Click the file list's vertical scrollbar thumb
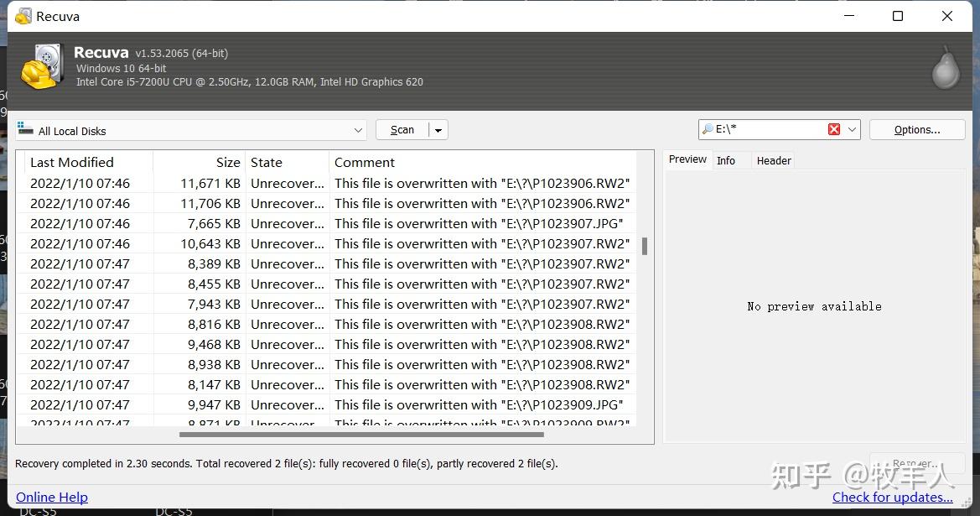Screen dimensions: 980x516 pyautogui.click(x=645, y=246)
